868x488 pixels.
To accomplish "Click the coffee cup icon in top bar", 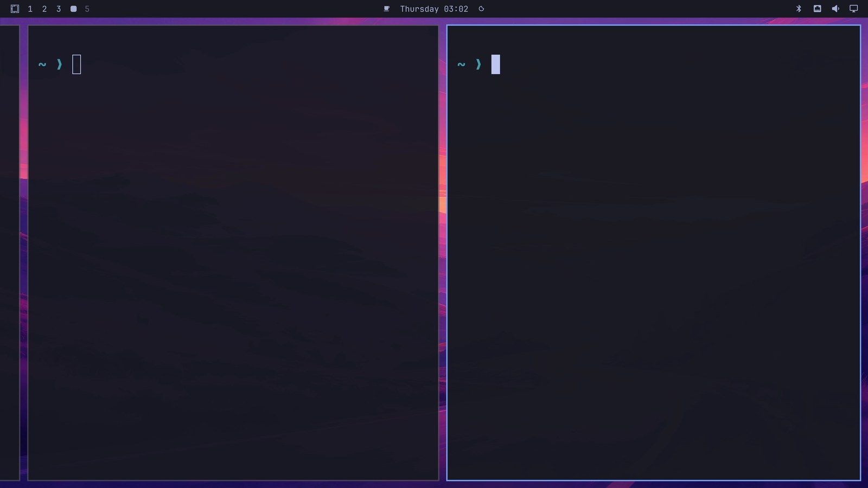I will (386, 9).
